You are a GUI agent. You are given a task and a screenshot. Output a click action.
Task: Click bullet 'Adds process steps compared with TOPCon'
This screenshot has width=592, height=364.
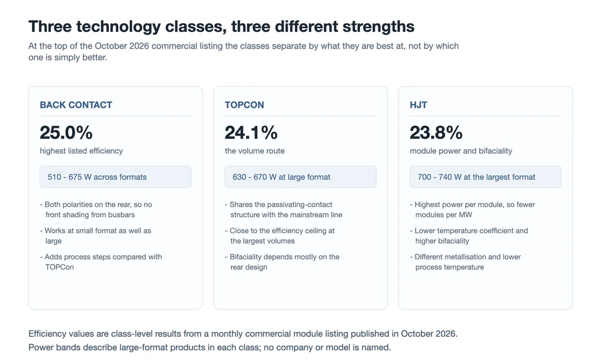101,262
